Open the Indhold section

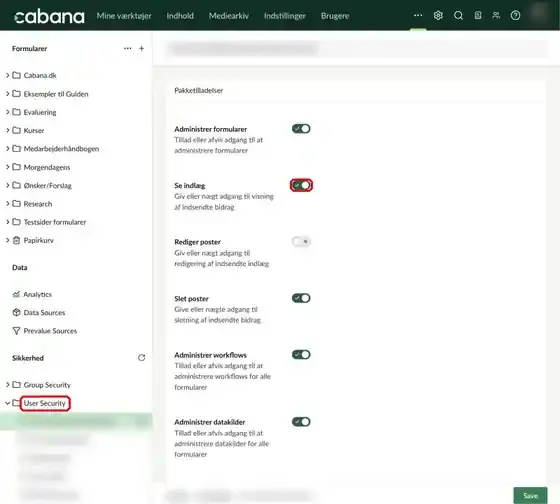coord(180,16)
